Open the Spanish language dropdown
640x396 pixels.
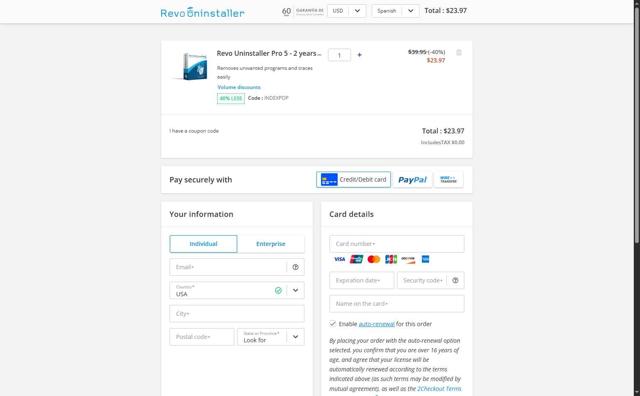pos(395,11)
